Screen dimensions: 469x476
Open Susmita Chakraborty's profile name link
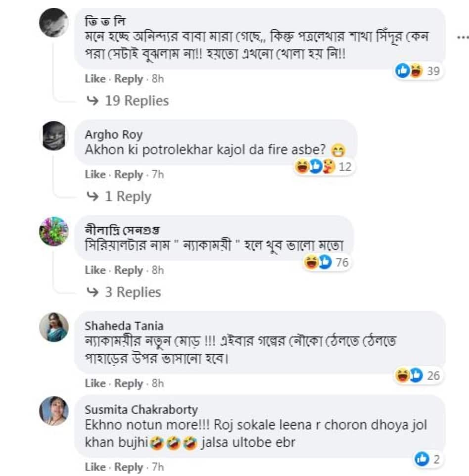(141, 410)
